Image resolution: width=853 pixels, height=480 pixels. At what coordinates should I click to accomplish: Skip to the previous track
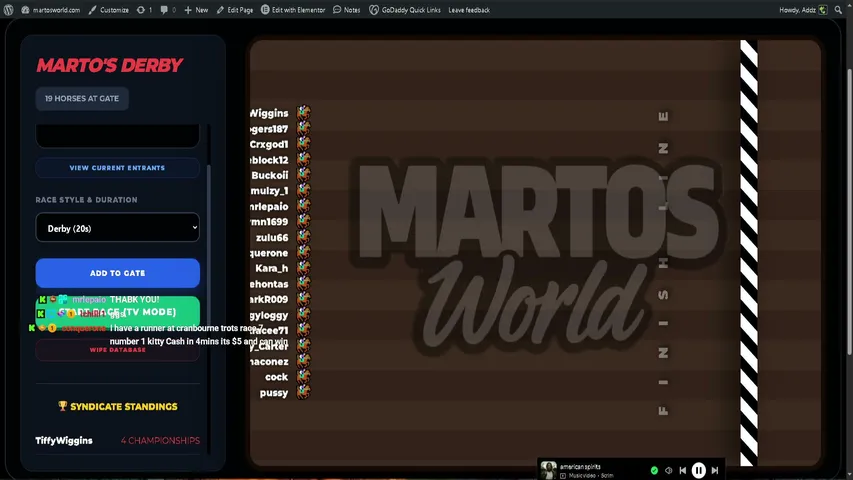coord(683,470)
